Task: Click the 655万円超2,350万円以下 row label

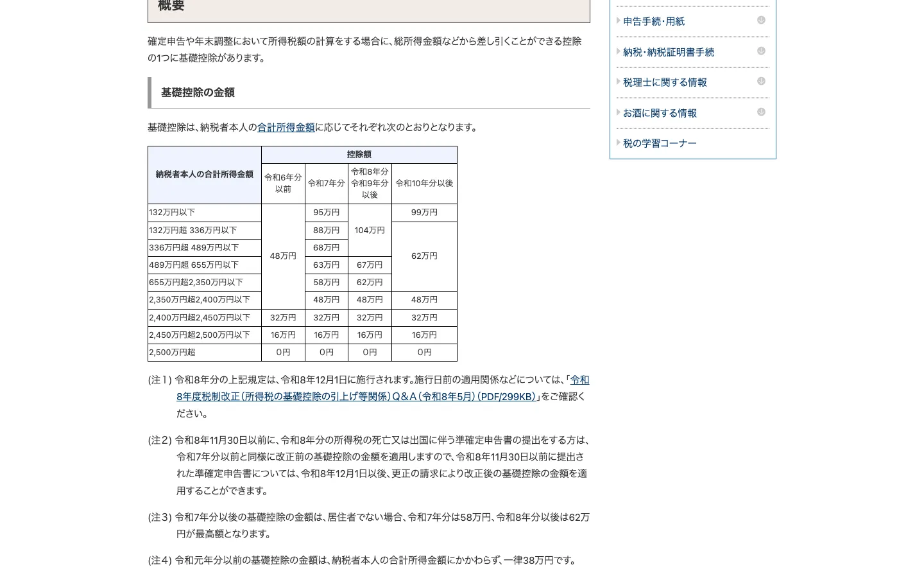Action: point(205,282)
